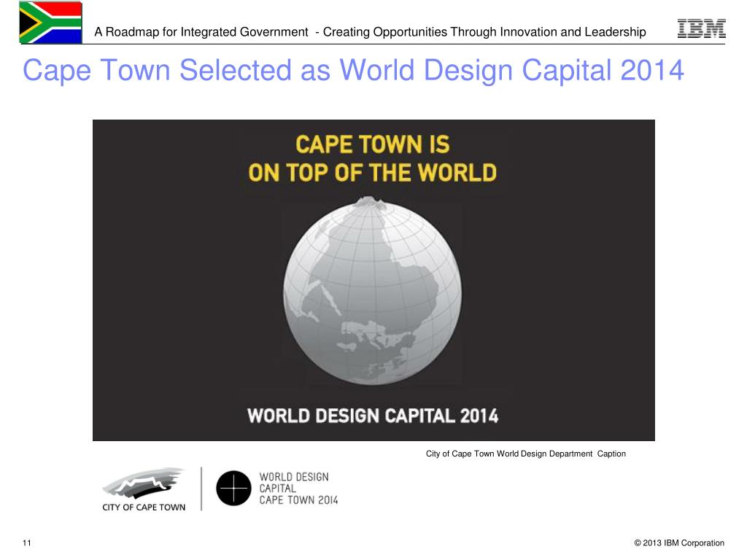Click the 'CITY OF CAPE TOWN' label
This screenshot has width=747, height=560.
(144, 507)
